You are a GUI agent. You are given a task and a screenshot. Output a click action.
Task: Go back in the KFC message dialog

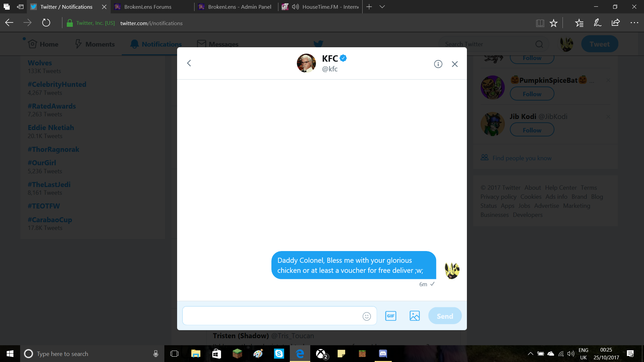pos(189,63)
